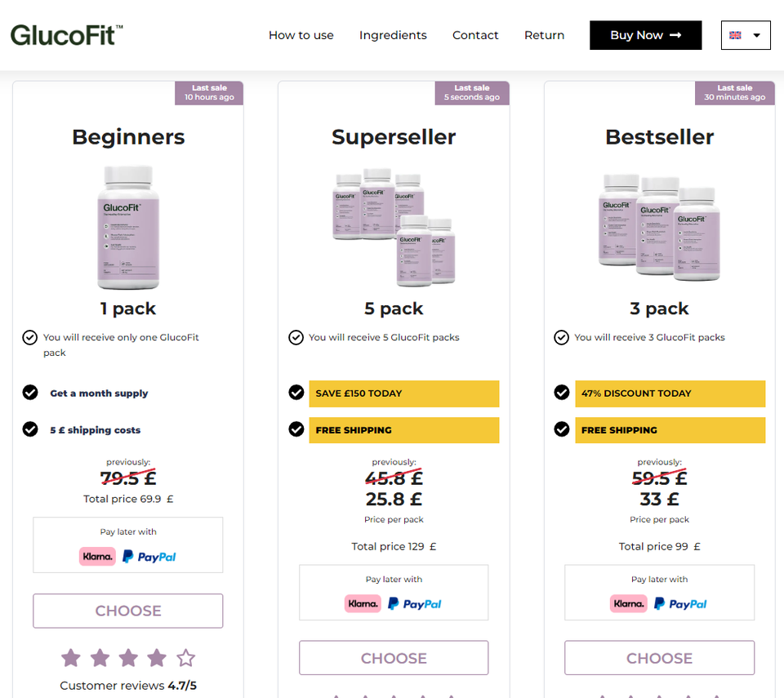Click the PayPal logo in Superseller card
784x698 pixels.
pos(414,604)
